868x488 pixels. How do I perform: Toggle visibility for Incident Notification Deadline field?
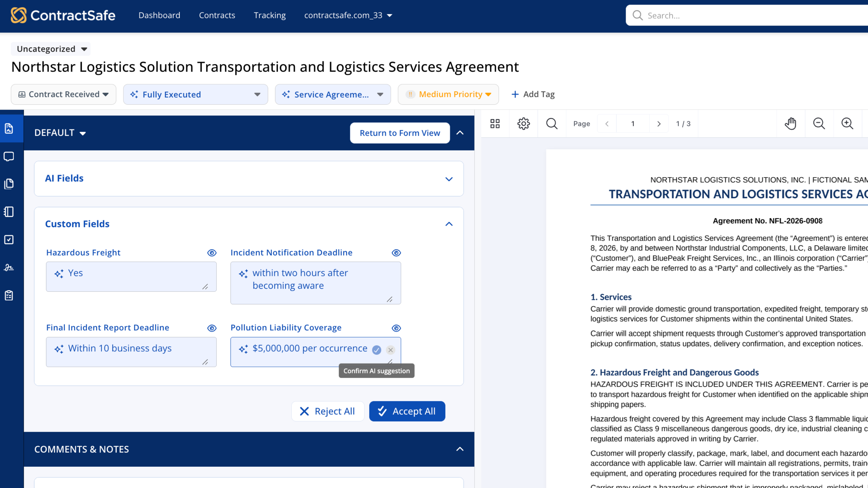[x=396, y=253]
